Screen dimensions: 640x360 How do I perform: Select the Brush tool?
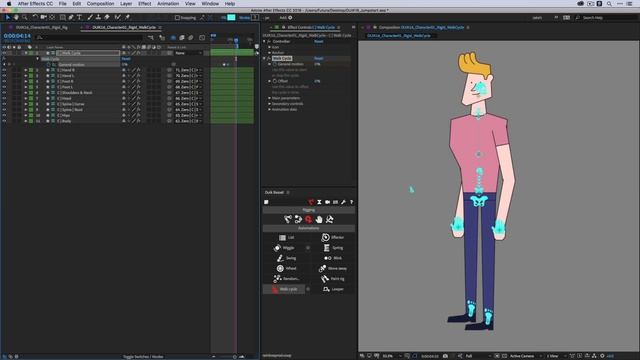point(90,18)
